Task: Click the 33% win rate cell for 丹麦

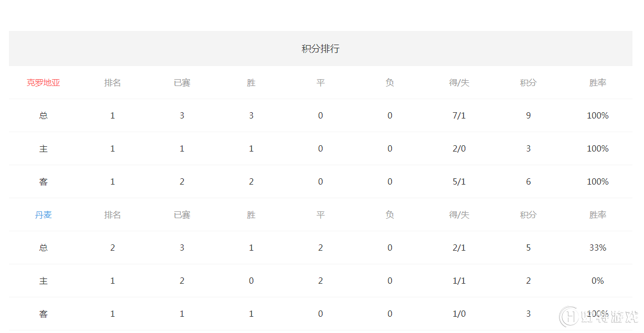Action: point(598,248)
